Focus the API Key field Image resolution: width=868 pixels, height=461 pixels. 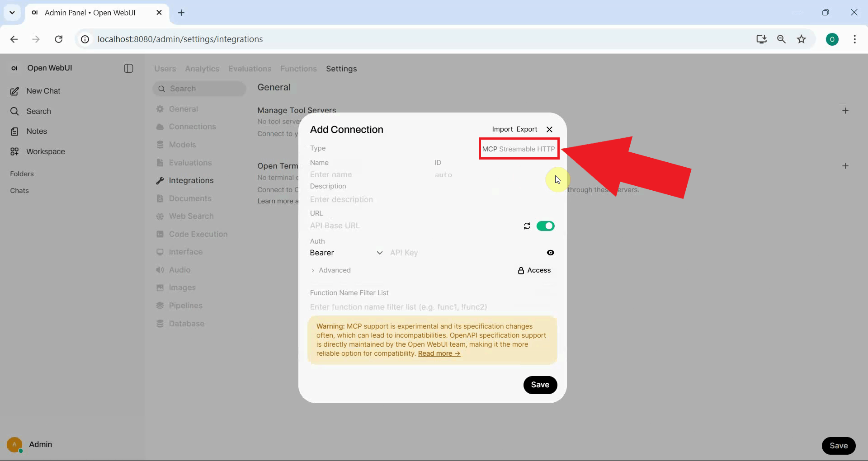[x=466, y=253]
